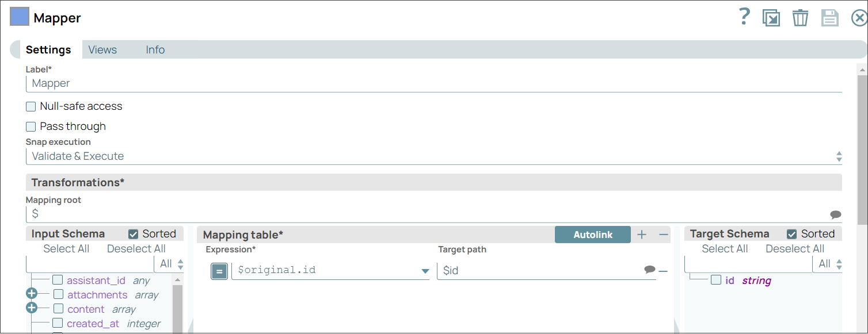Enable Null-safe access

(31, 106)
